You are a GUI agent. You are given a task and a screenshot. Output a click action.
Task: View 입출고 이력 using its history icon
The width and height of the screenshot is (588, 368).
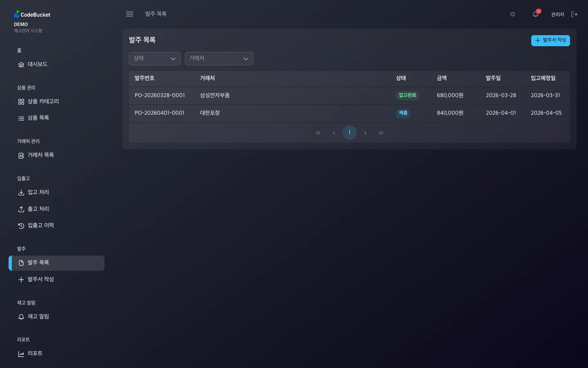[x=21, y=226]
